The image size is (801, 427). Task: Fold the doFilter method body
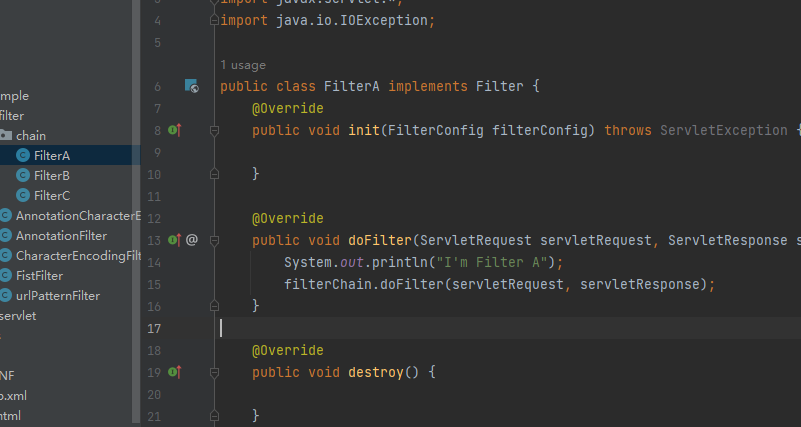tap(213, 239)
